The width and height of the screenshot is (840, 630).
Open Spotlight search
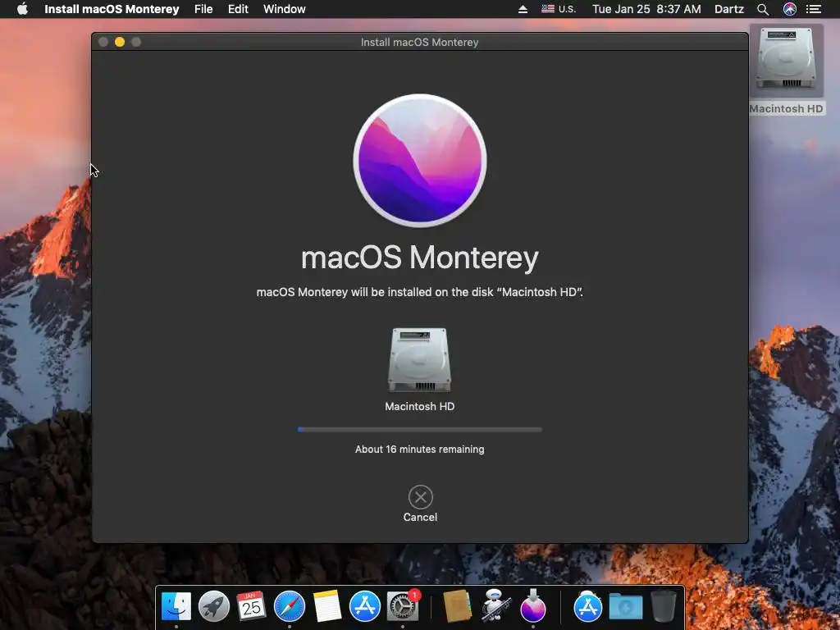point(763,9)
